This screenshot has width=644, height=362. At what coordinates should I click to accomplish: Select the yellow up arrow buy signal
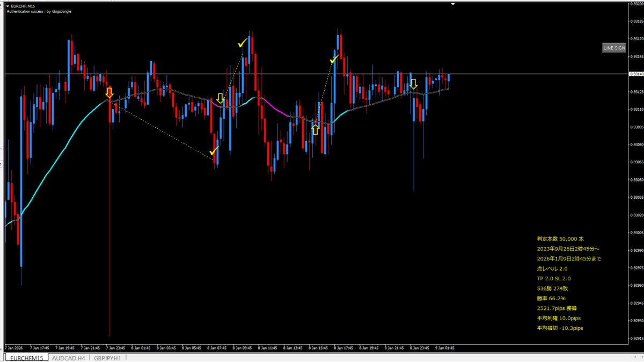pyautogui.click(x=316, y=129)
